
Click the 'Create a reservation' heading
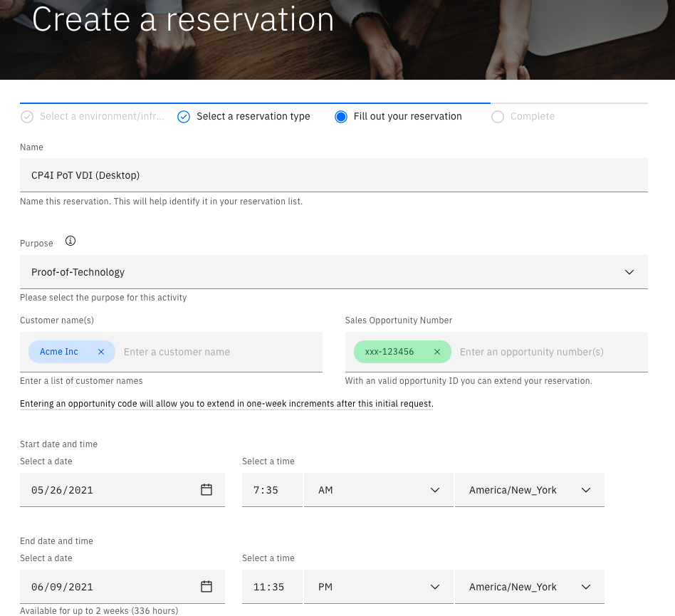[x=183, y=20]
